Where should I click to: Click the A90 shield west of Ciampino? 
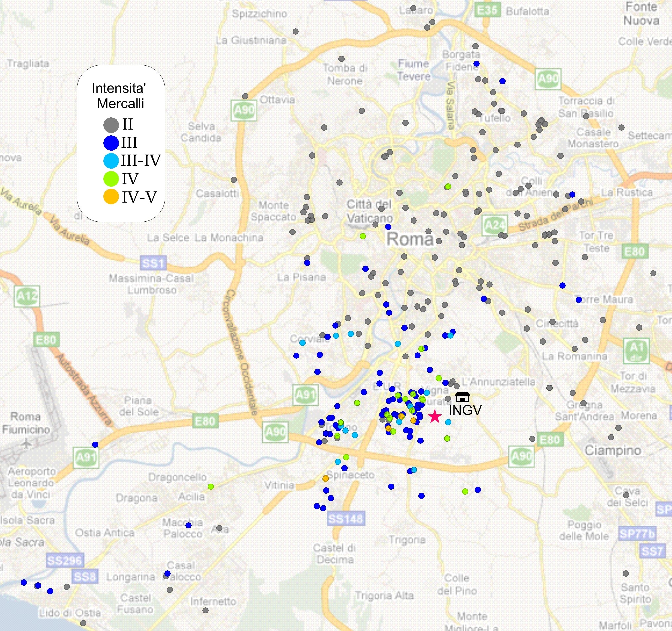522,457
